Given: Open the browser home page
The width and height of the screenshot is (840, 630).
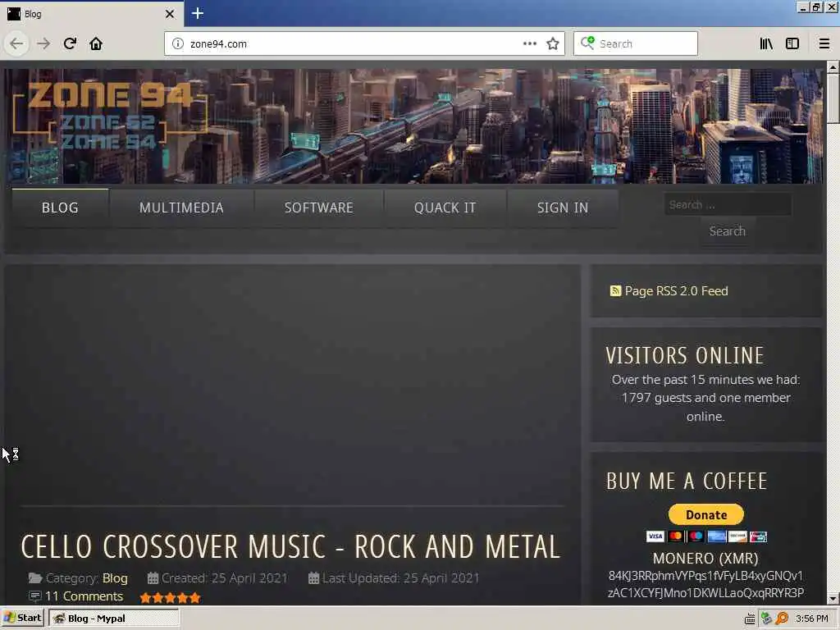Looking at the screenshot, I should 96,43.
